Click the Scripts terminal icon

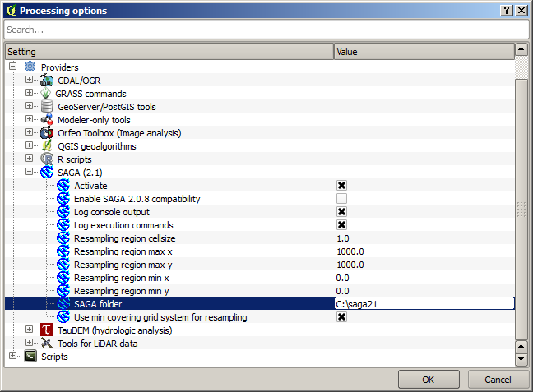(x=30, y=357)
